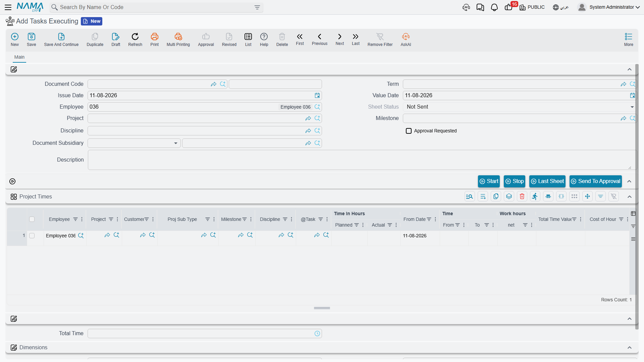
Task: Click the Draft toolbar icon
Action: click(116, 37)
